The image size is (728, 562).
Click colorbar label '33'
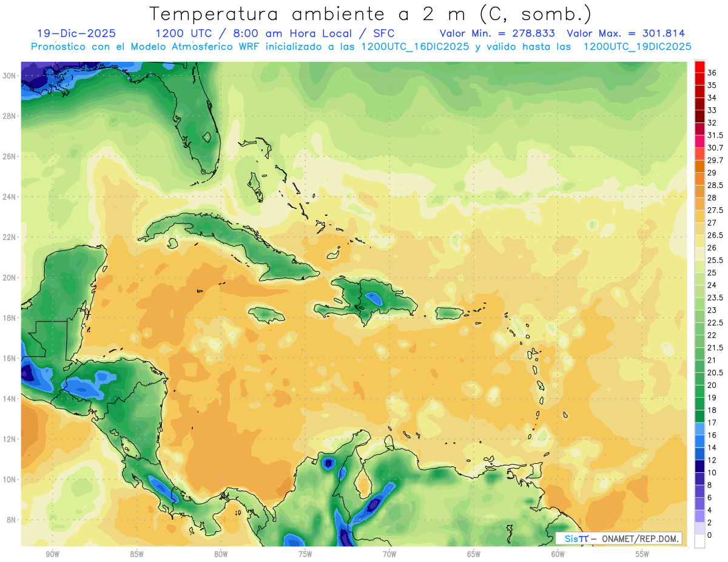712,110
